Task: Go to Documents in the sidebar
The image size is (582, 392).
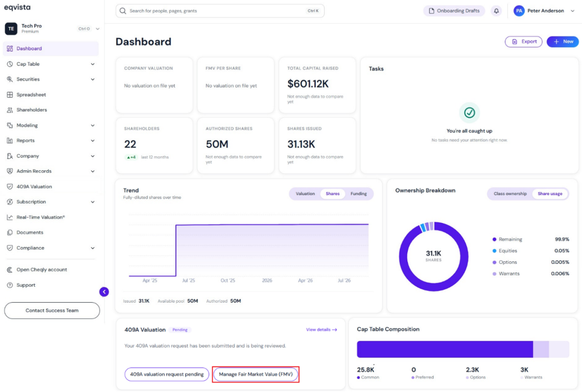Action: tap(51, 232)
